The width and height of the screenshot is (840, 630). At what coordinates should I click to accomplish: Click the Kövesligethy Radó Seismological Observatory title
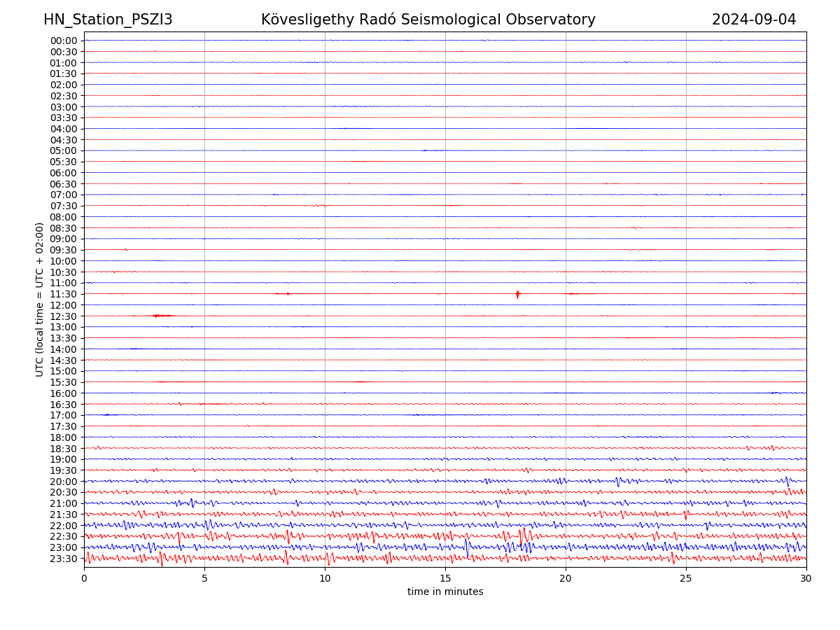tap(428, 20)
